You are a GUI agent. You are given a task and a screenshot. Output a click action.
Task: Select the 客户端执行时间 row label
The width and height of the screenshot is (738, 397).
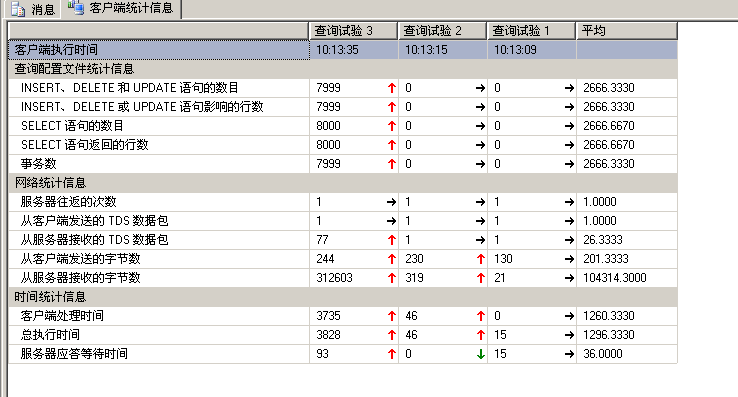(x=159, y=50)
